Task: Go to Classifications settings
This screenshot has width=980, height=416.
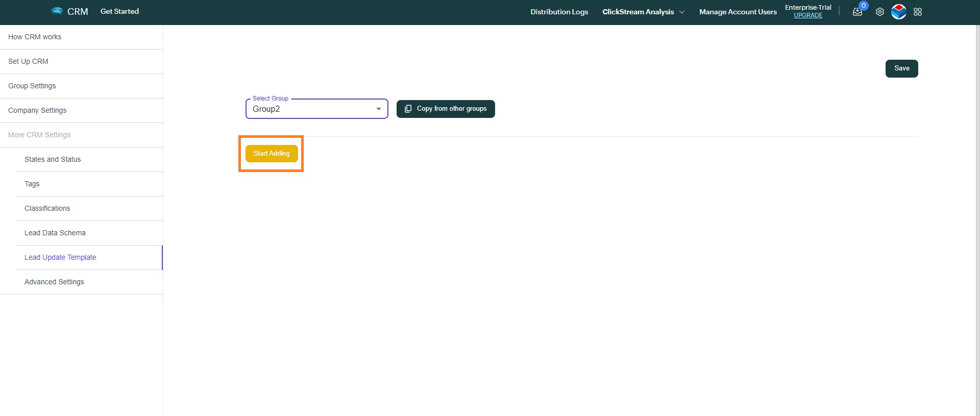Action: (89, 208)
